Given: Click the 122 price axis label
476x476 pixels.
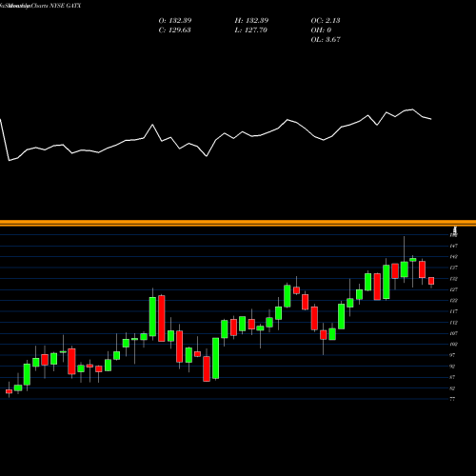Looking at the screenshot, I should click(x=453, y=301).
